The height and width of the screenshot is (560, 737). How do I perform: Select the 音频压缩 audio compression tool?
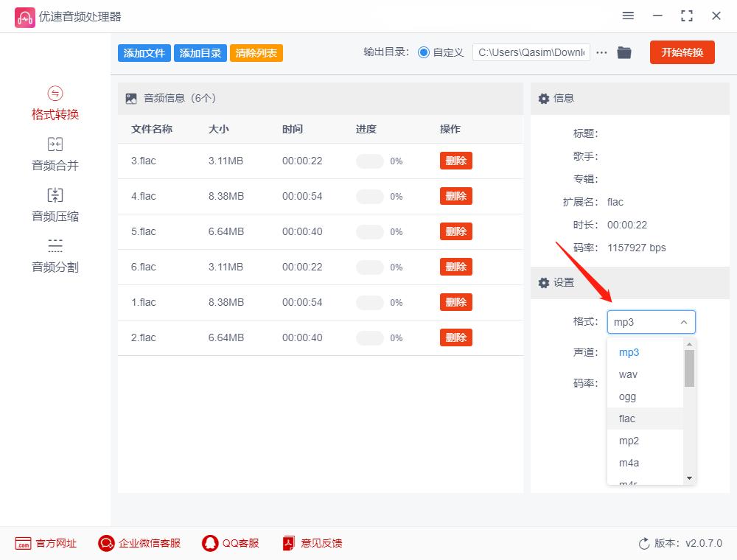55,203
